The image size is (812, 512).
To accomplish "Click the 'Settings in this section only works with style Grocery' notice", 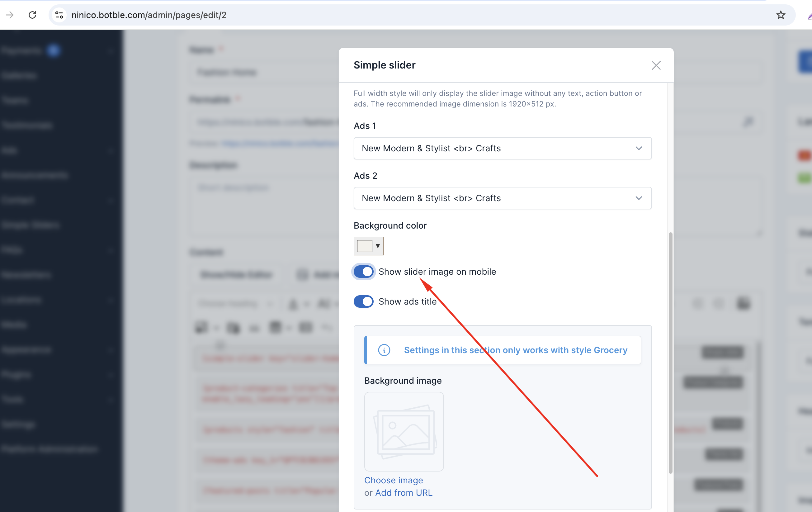I will pos(503,350).
